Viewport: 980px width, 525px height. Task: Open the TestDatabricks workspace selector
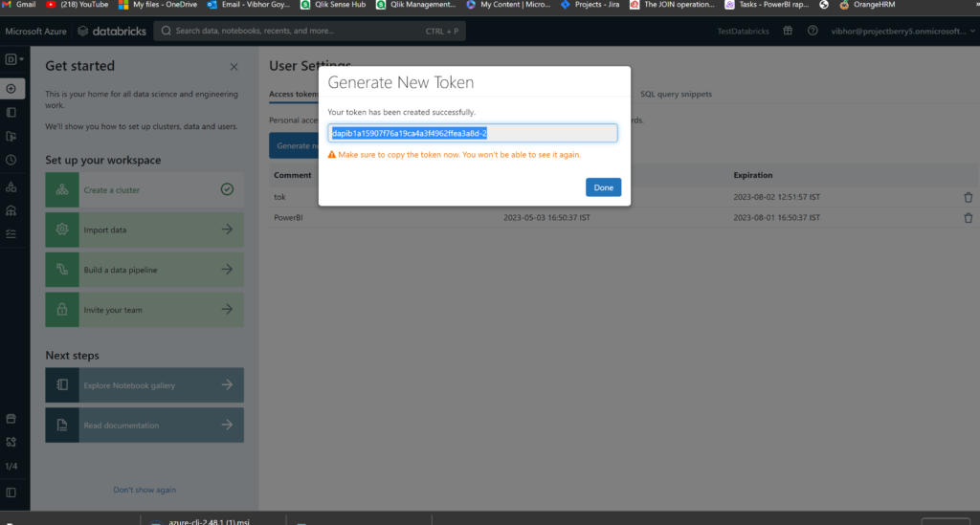click(743, 32)
